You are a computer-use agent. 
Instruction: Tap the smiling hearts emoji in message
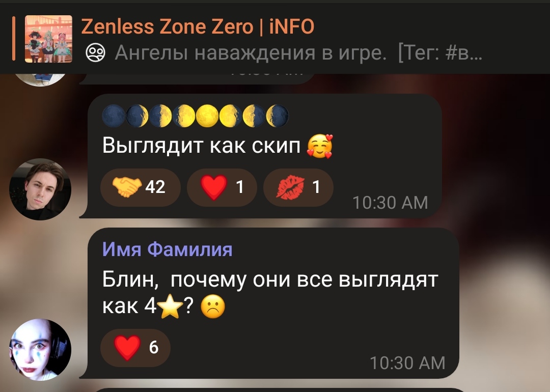point(319,146)
